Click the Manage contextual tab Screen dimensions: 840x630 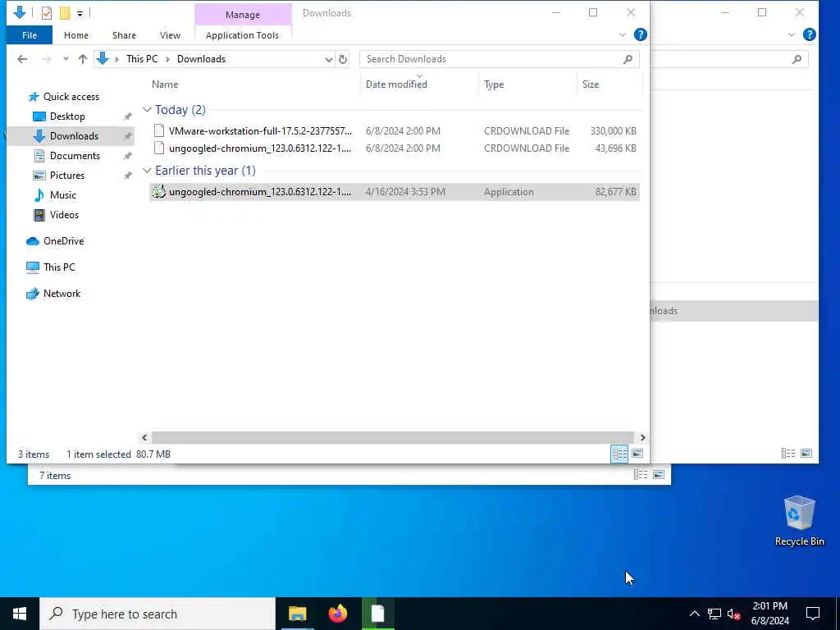[243, 15]
